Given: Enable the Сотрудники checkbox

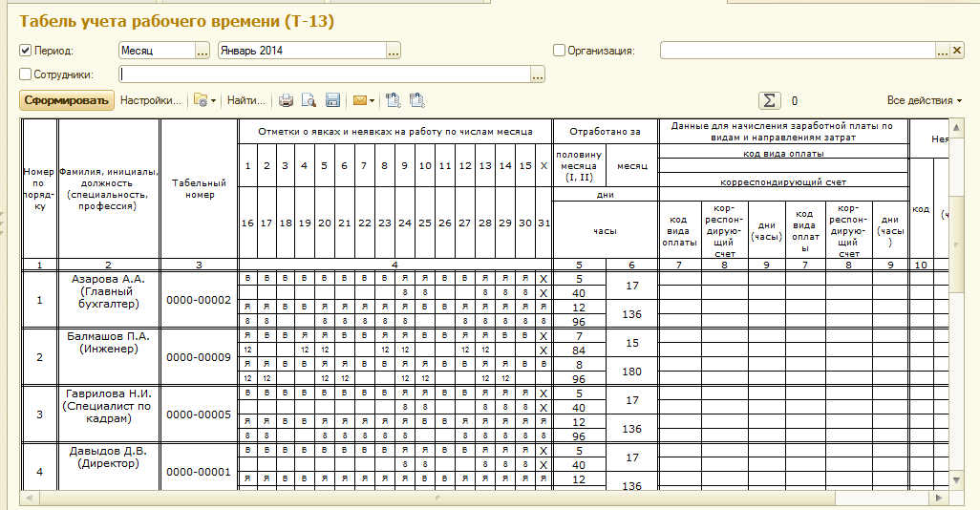Looking at the screenshot, I should 26,74.
